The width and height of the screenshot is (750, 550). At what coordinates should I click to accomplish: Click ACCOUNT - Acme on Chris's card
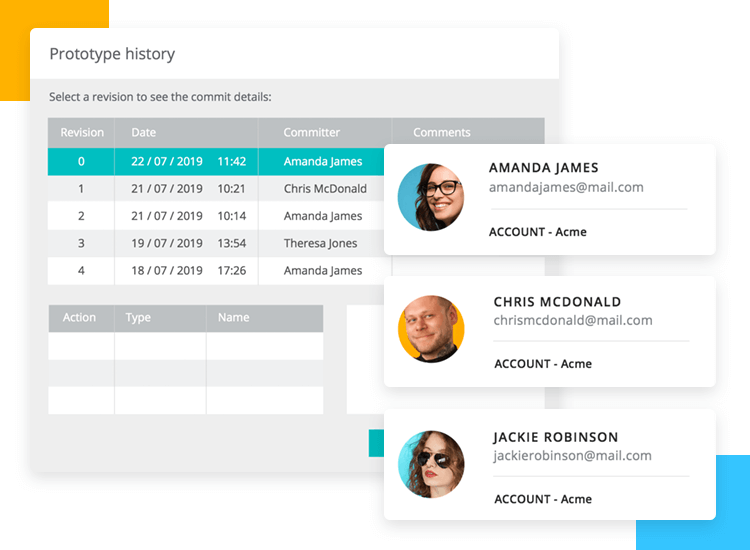click(543, 364)
